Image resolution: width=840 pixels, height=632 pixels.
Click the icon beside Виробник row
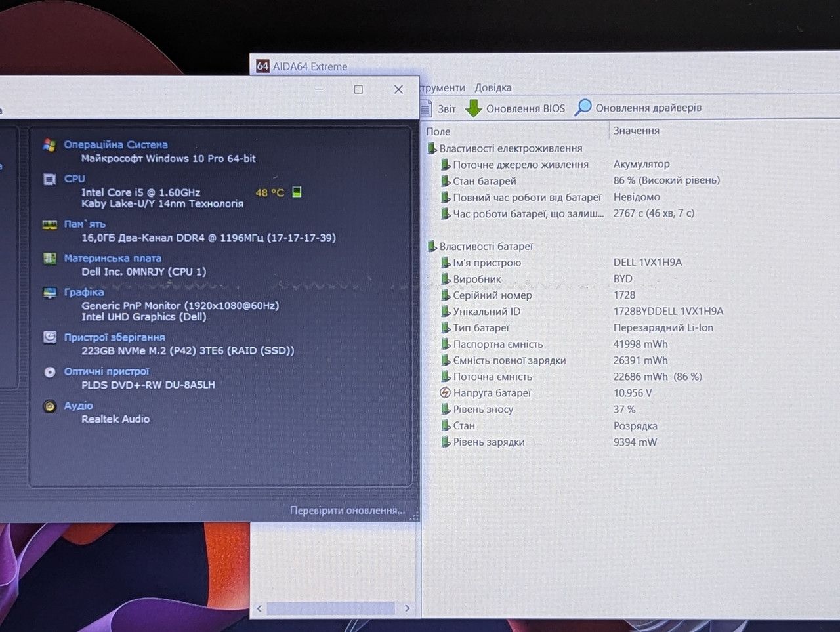pos(446,279)
